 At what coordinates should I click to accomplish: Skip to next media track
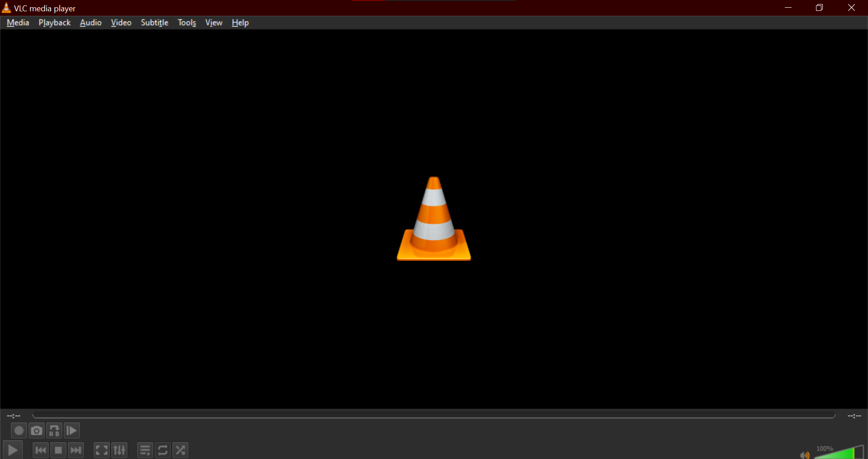(x=76, y=450)
